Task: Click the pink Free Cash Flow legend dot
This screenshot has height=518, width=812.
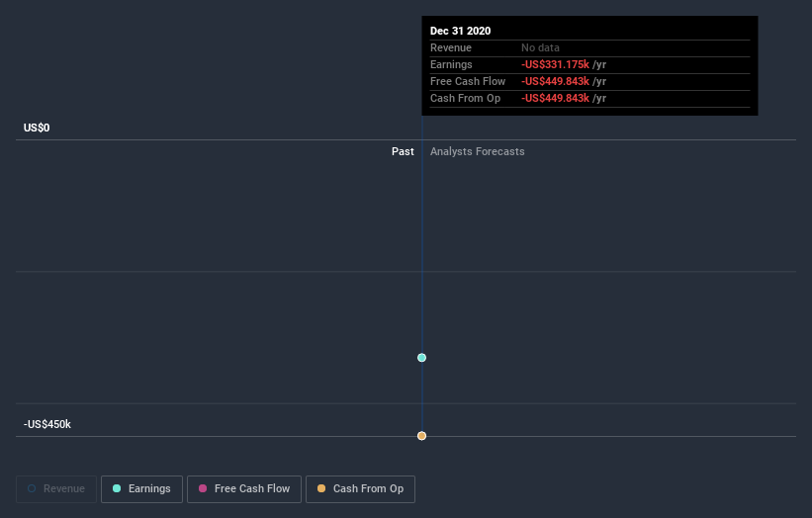Action: [x=203, y=488]
